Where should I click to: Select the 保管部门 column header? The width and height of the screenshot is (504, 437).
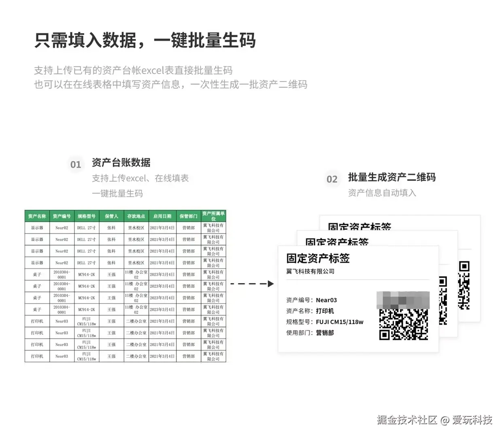[x=189, y=216]
